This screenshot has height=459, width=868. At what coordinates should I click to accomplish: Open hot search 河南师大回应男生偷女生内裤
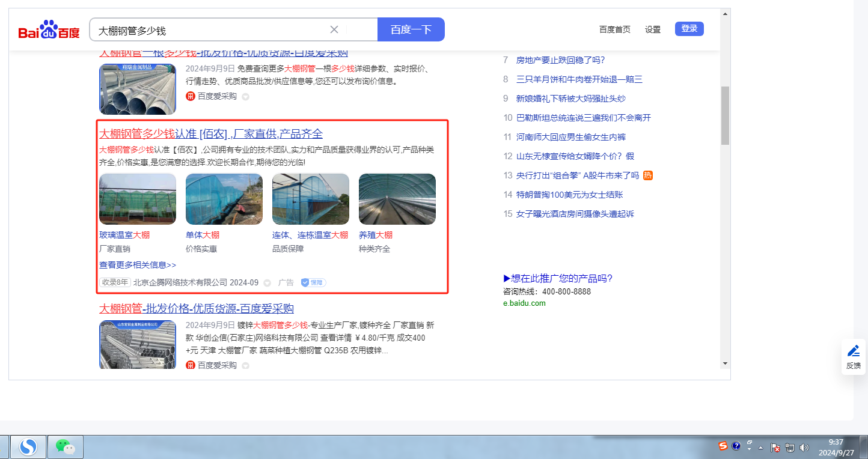(571, 137)
